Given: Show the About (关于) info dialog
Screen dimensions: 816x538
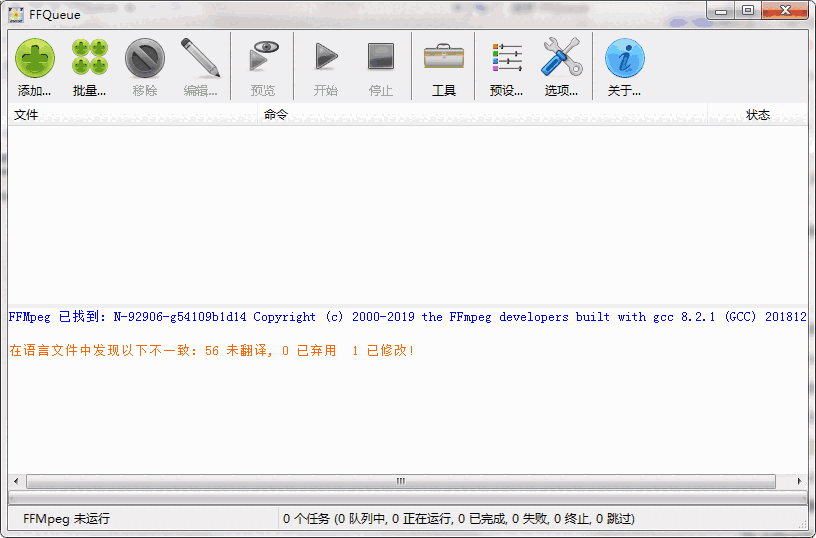Looking at the screenshot, I should point(624,59).
